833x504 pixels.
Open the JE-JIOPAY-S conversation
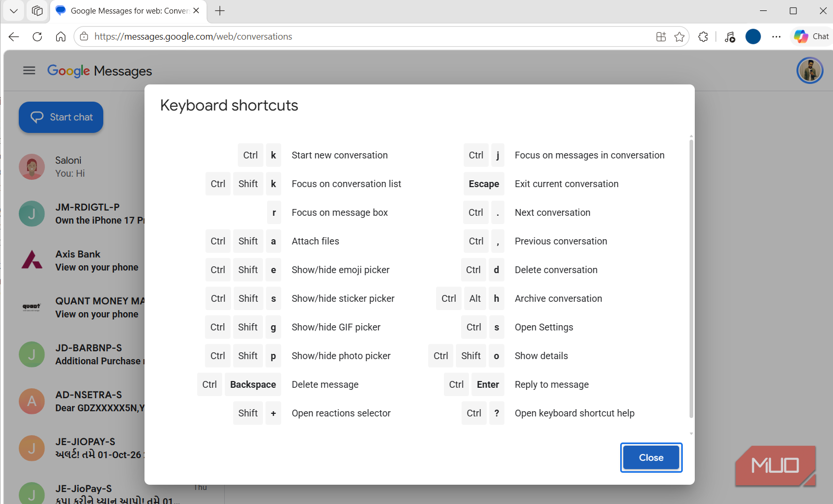coord(81,448)
